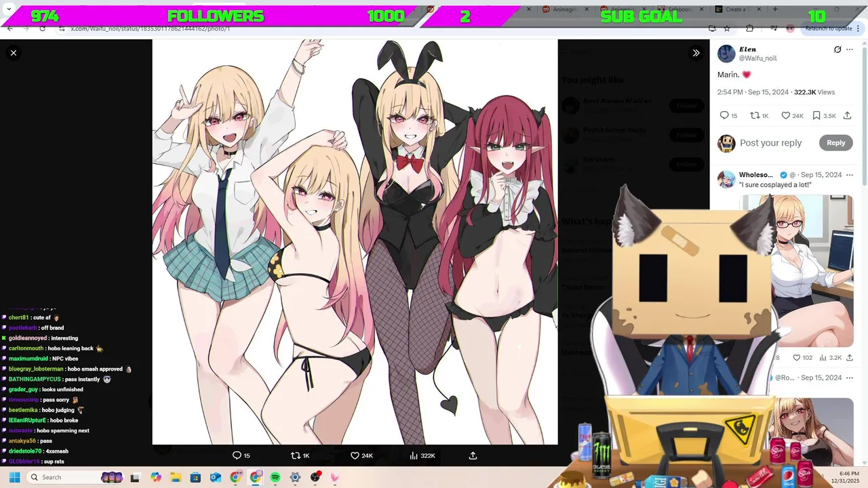Viewport: 868px width, 488px height.
Task: Like with the 24K heart under the image
Action: pyautogui.click(x=361, y=455)
